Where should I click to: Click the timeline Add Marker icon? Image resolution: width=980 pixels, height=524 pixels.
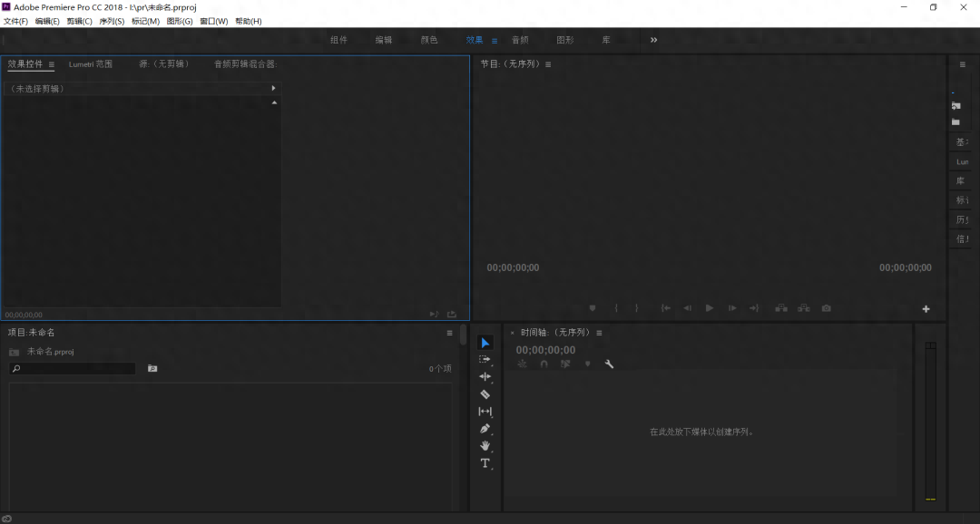point(587,364)
